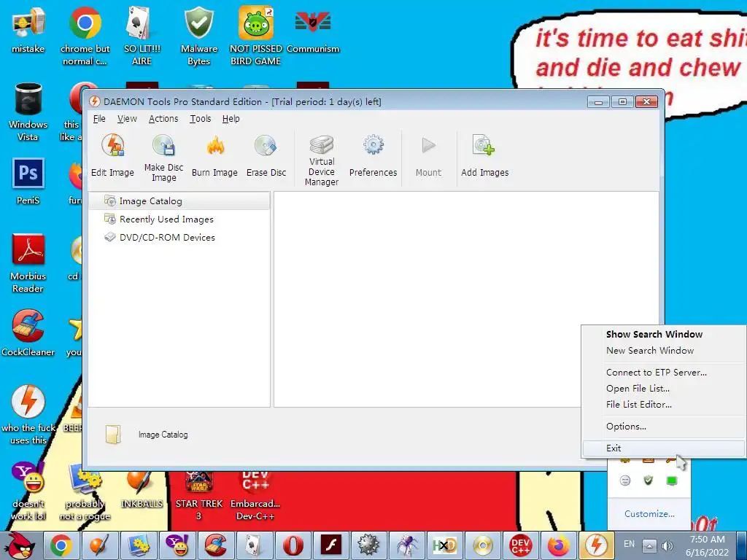Image resolution: width=747 pixels, height=560 pixels.
Task: Select the Communism desktop icon
Action: [x=313, y=31]
